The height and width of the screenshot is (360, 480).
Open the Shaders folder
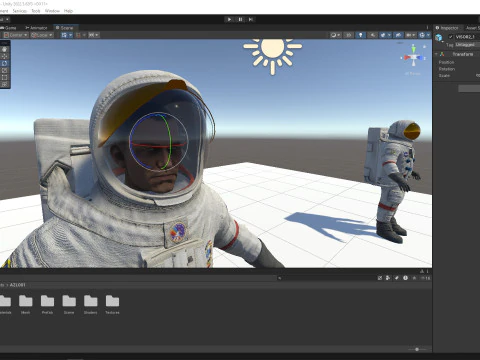91,304
